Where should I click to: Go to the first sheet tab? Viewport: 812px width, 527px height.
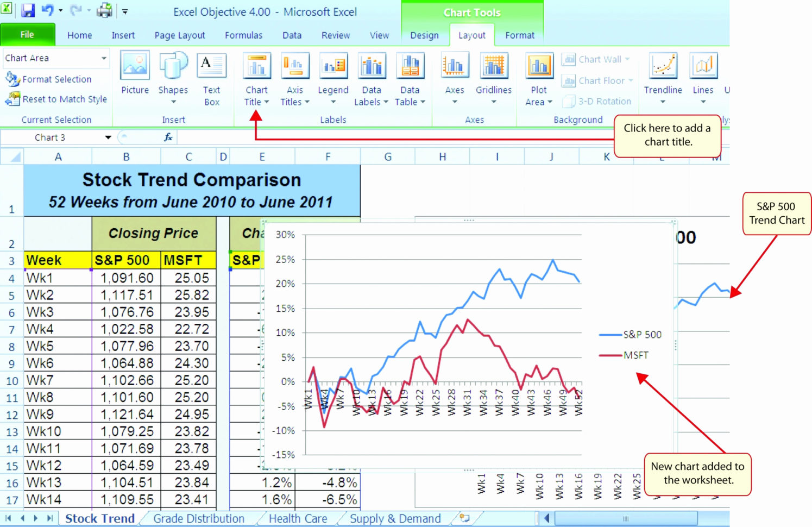pyautogui.click(x=8, y=518)
